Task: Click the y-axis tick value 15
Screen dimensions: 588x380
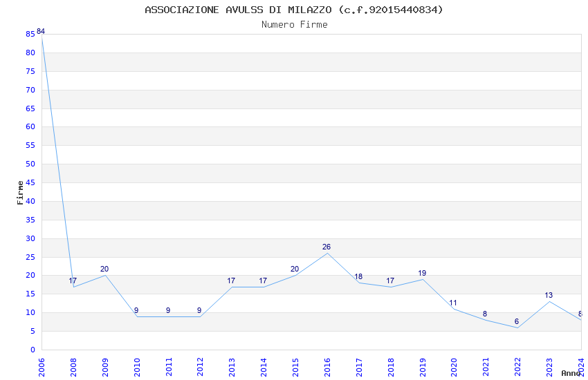Action: 30,294
